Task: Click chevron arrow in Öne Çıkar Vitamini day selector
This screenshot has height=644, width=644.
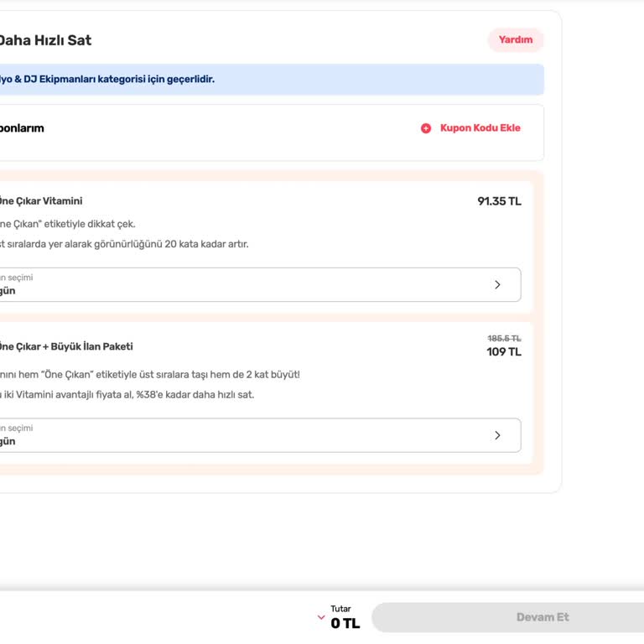Action: pyautogui.click(x=497, y=284)
